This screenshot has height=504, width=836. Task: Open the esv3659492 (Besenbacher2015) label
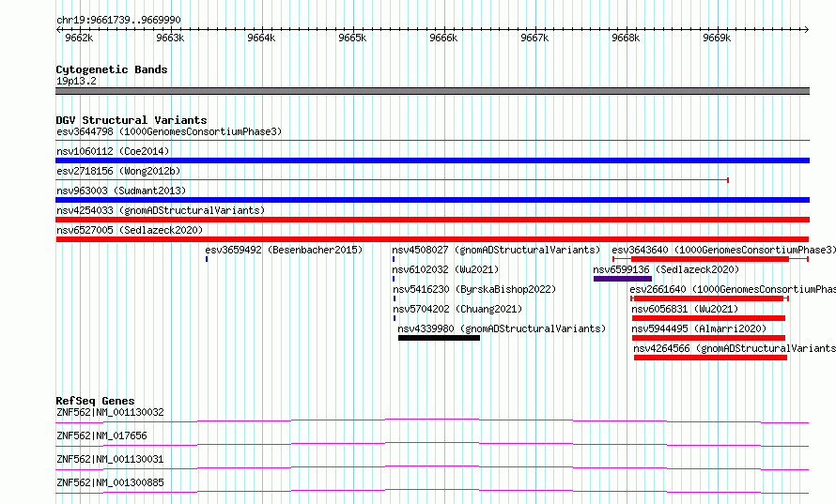pyautogui.click(x=284, y=250)
